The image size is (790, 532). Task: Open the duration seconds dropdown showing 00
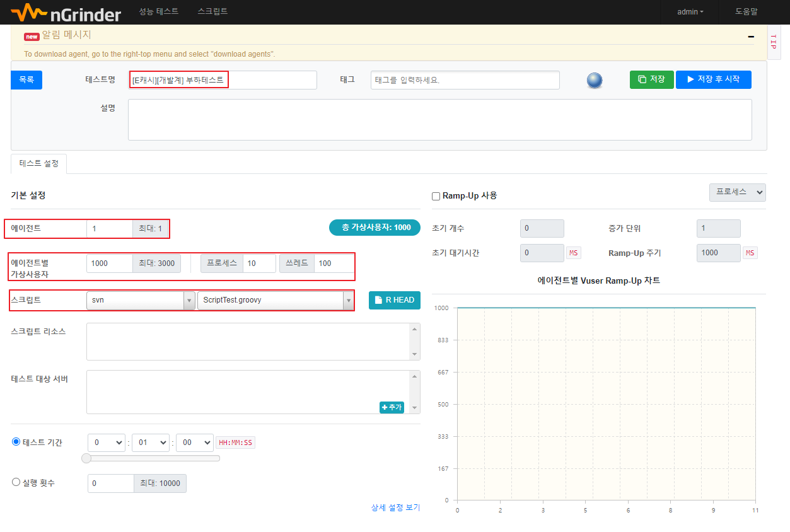pyautogui.click(x=195, y=442)
